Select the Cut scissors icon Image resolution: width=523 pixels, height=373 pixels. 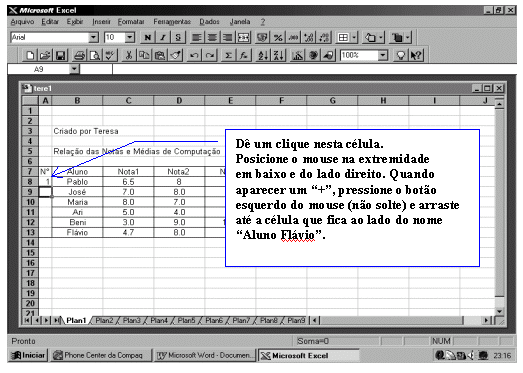128,55
